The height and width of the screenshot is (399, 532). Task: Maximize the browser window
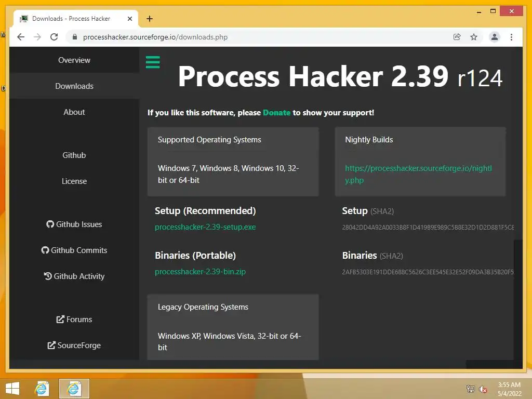pyautogui.click(x=493, y=11)
